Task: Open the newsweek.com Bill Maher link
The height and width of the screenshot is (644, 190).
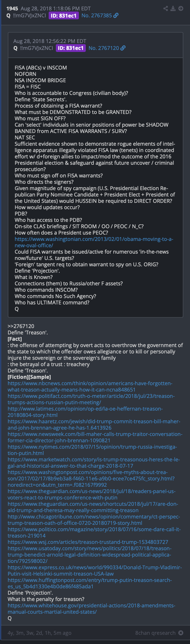Action: pyautogui.click(x=95, y=437)
